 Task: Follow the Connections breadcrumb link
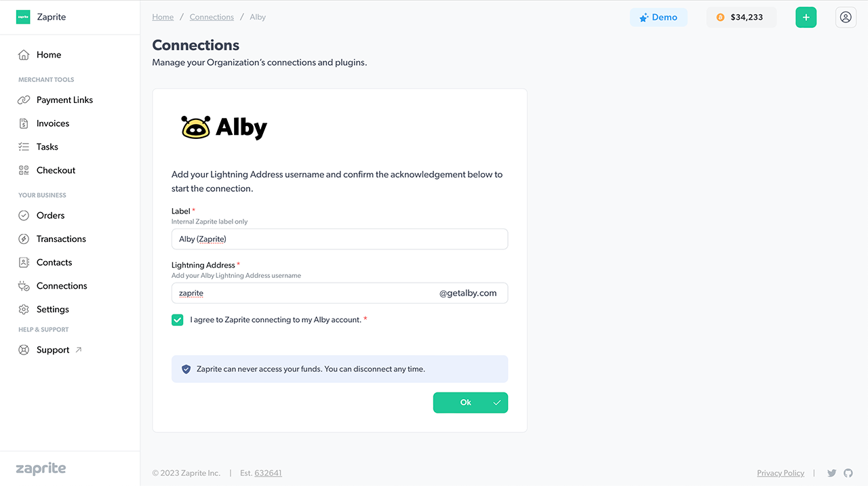[x=212, y=17]
